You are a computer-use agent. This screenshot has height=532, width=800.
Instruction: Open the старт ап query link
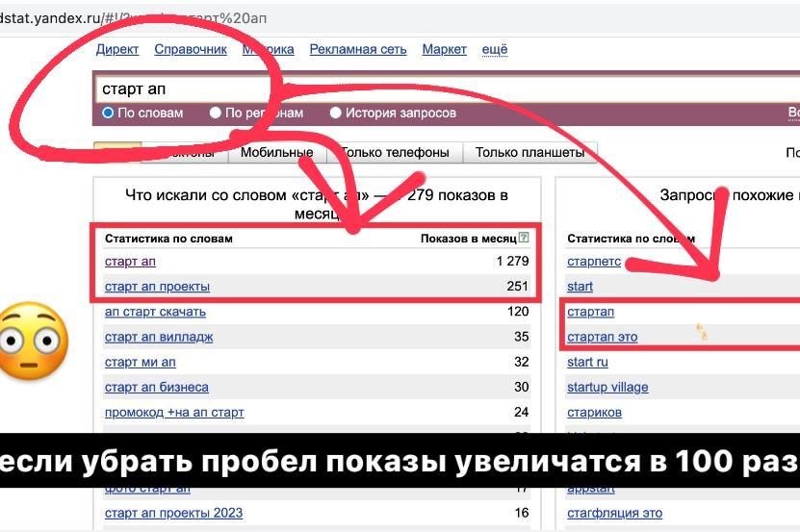130,261
